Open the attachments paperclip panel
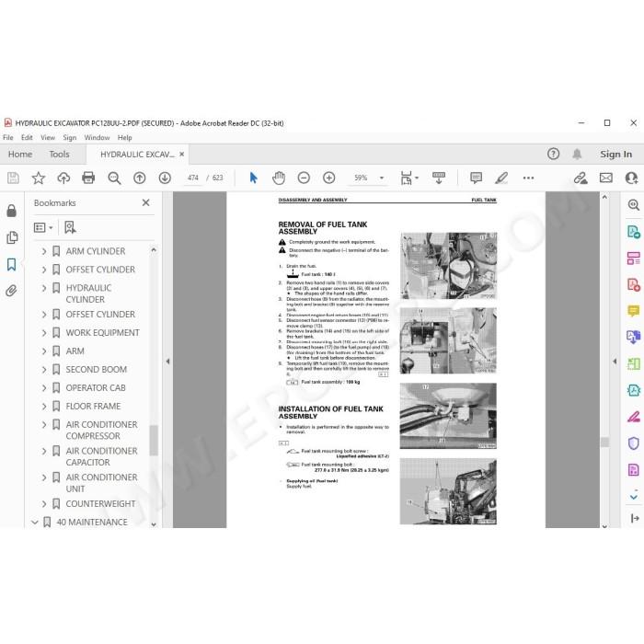This screenshot has height=644, width=644. point(11,291)
